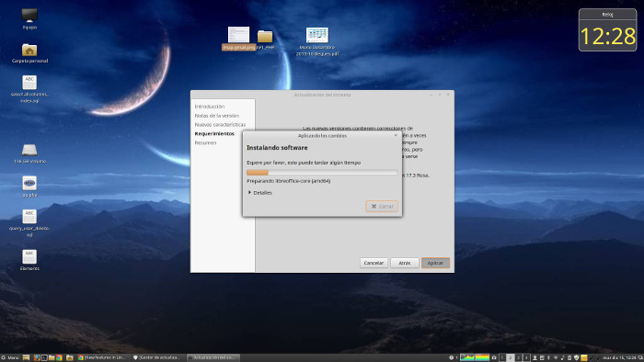This screenshot has width=644, height=362.
Task: Click the clock desklet showing 12:28
Action: (x=607, y=30)
